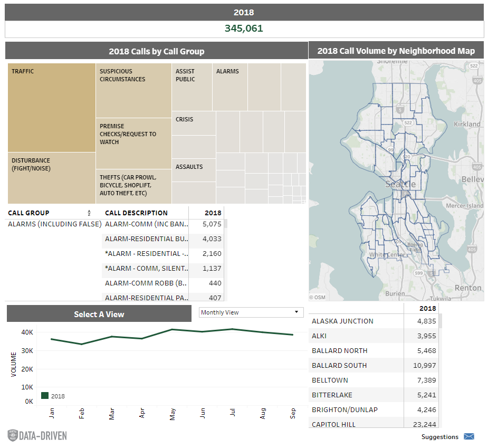Click the 2018 legend color square
The image size is (488, 448).
[x=45, y=396]
